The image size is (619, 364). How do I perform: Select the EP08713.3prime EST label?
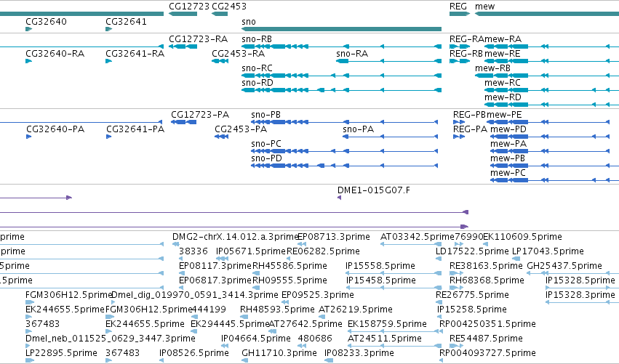(334, 237)
